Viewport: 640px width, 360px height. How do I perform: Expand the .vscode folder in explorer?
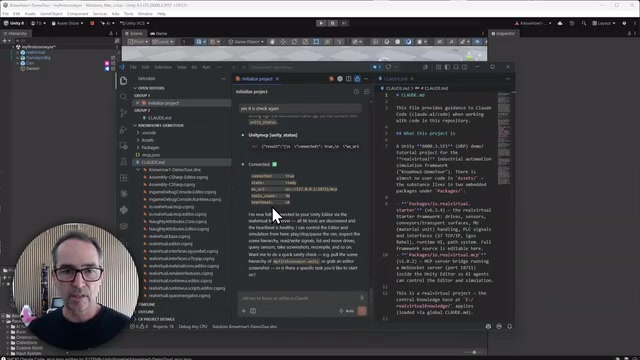149,133
